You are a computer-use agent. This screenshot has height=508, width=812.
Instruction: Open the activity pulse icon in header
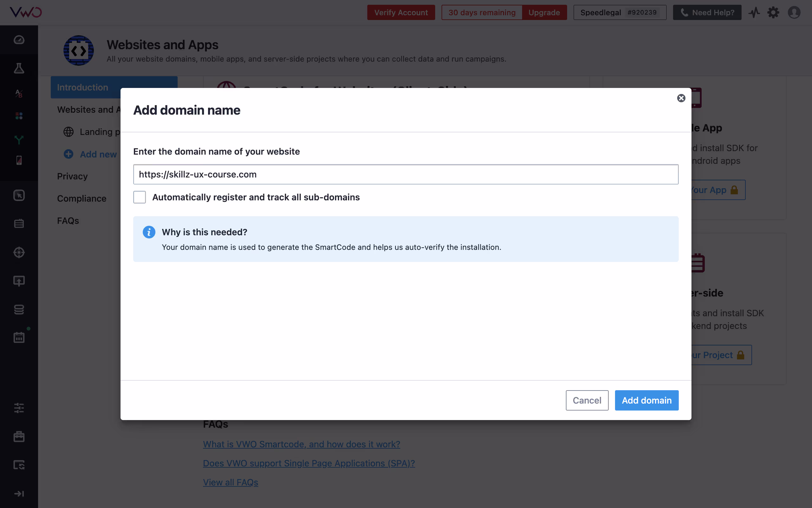point(754,12)
